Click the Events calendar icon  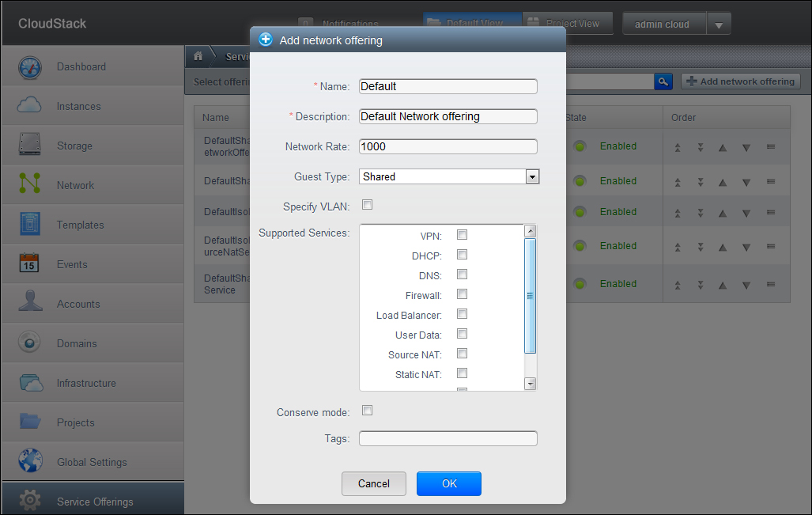pyautogui.click(x=30, y=264)
